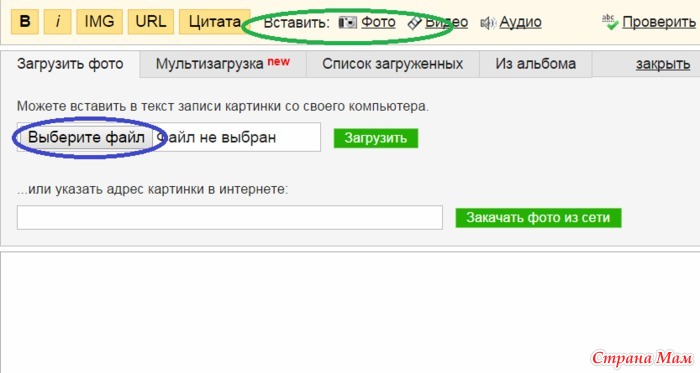
Task: Switch to Из альбома tab
Action: pos(535,64)
